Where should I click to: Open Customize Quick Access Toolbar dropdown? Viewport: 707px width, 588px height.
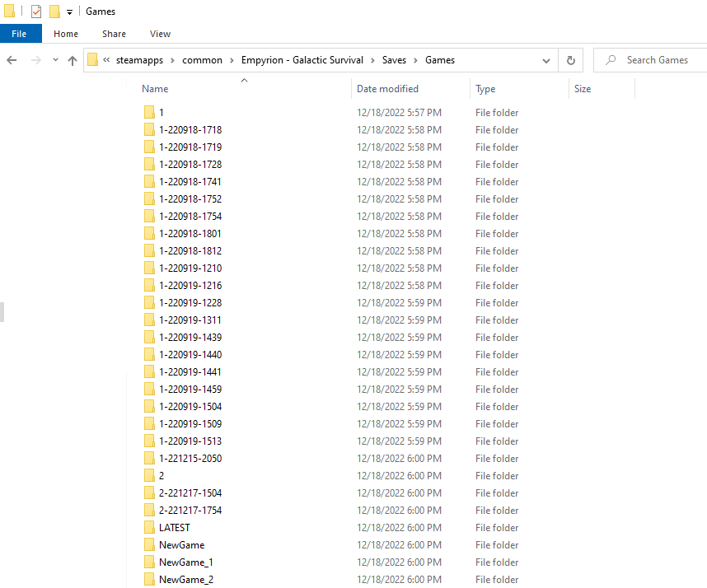(x=69, y=12)
